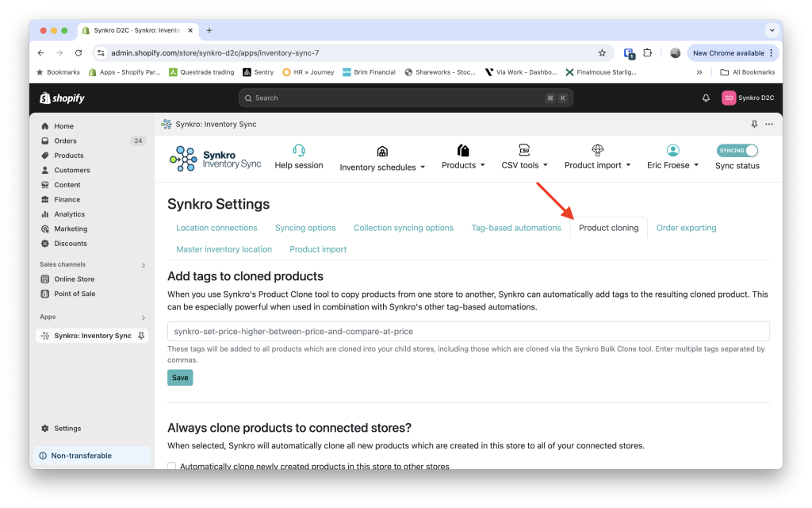Enable automatically clone newly created products
This screenshot has height=508, width=812.
coord(171,466)
